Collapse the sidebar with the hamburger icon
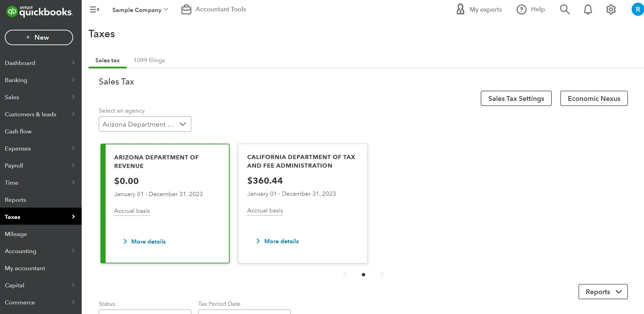 click(x=94, y=10)
